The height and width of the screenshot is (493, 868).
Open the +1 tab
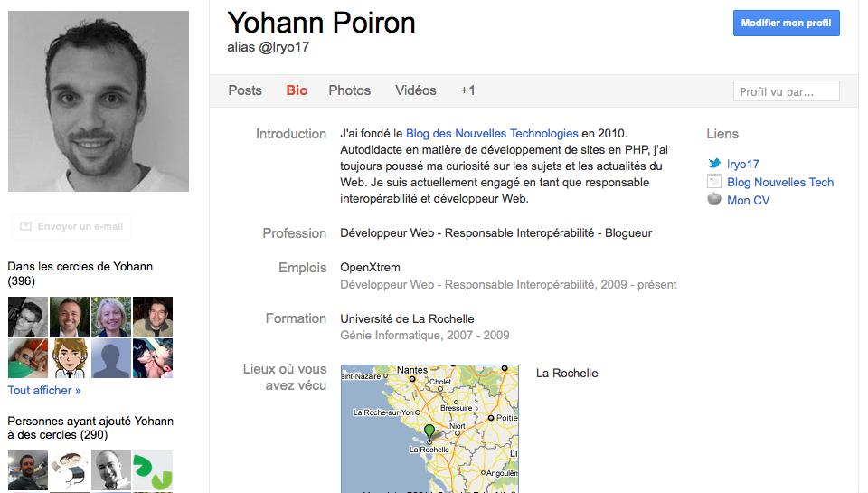467,90
